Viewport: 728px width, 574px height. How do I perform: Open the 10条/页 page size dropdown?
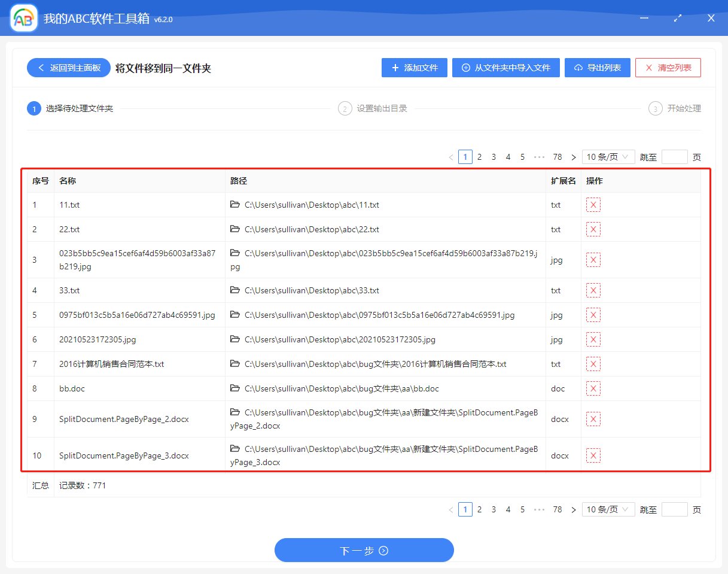pos(608,156)
